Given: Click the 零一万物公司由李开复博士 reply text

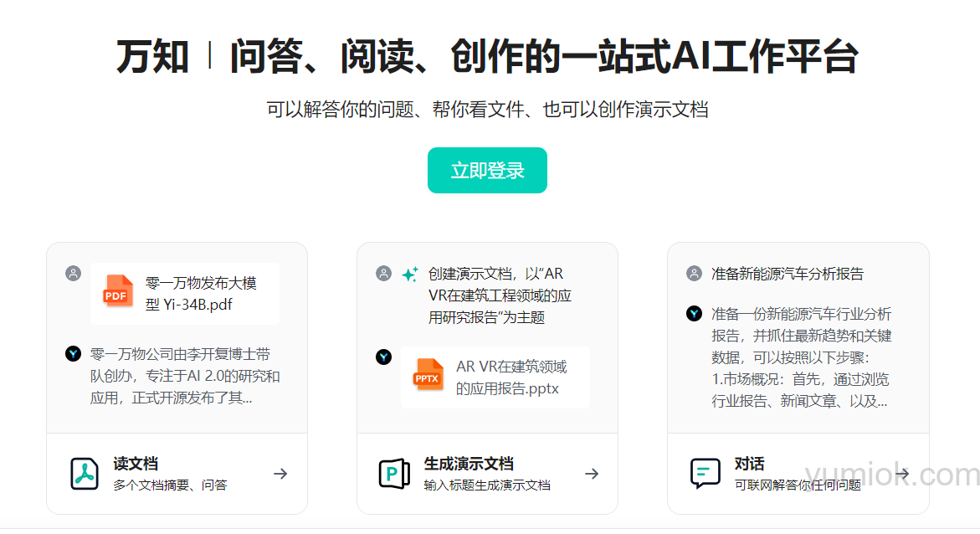Looking at the screenshot, I should pos(185,377).
